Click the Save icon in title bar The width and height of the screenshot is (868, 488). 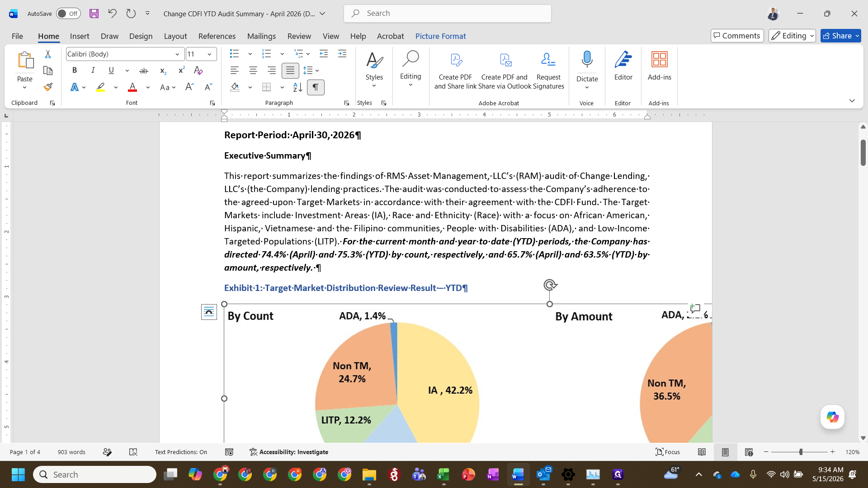click(94, 14)
